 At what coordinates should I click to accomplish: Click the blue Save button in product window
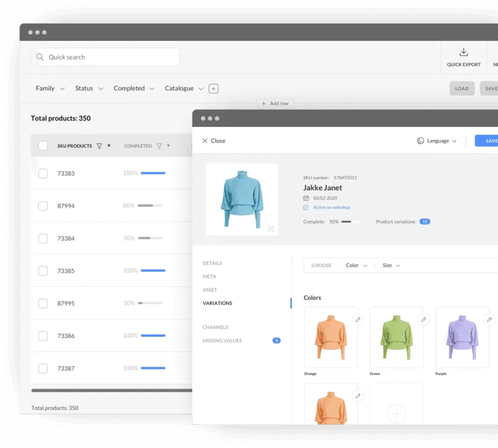[486, 141]
